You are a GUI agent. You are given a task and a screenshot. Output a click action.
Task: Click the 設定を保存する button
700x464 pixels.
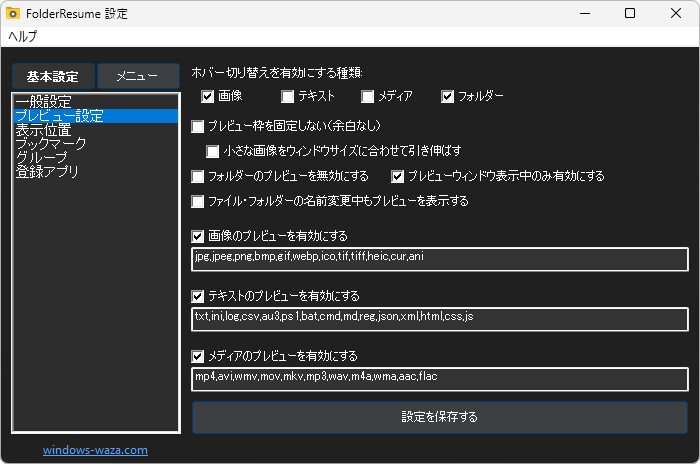tap(440, 417)
